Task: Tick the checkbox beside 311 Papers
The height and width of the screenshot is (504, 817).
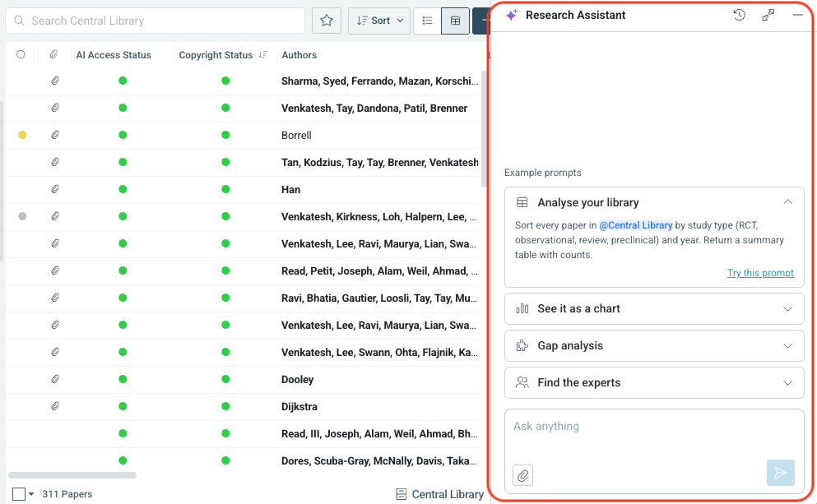Action: coord(19,494)
